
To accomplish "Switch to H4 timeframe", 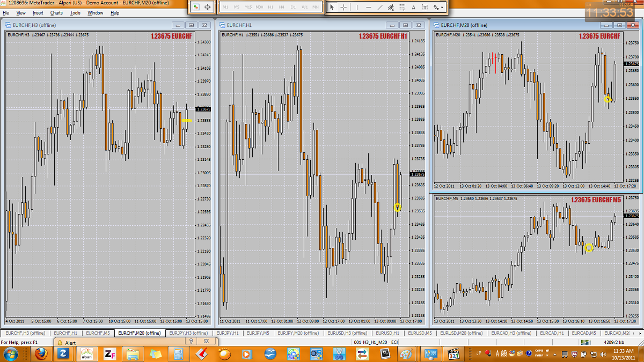I will click(282, 7).
